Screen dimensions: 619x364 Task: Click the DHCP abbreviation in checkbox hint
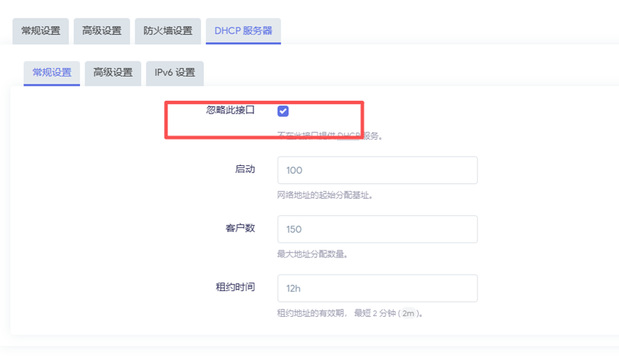pos(349,135)
